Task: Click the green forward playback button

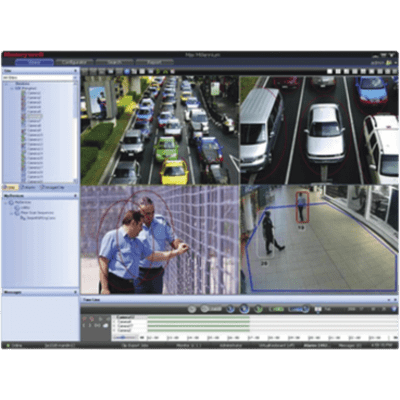Action: pyautogui.click(x=258, y=309)
